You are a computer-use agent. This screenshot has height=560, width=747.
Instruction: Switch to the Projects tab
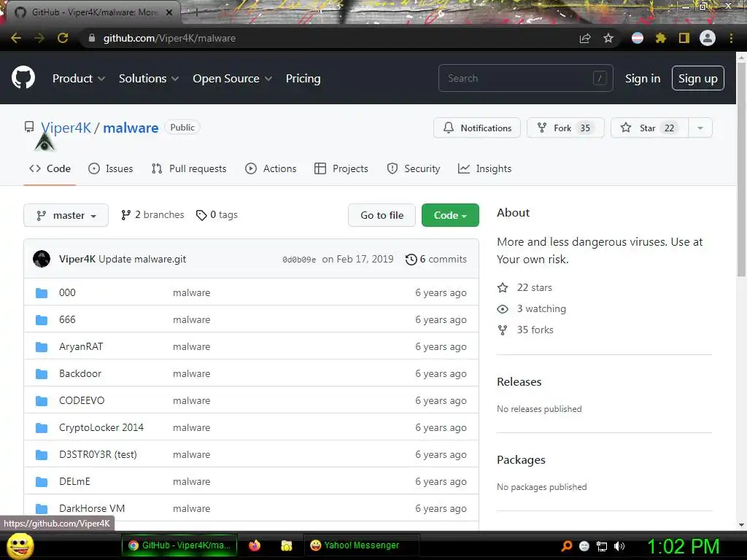(x=341, y=168)
